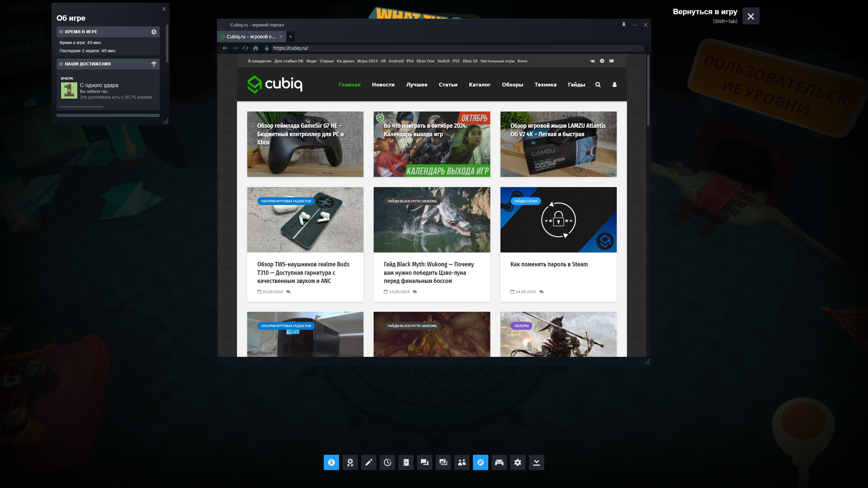Open cubiq's YouTube social link icon
Image resolution: width=868 pixels, height=488 pixels.
click(611, 61)
